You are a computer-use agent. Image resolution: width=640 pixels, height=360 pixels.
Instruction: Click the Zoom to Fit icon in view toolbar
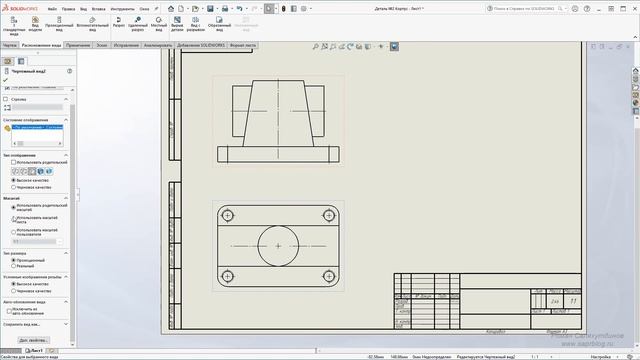(316, 47)
